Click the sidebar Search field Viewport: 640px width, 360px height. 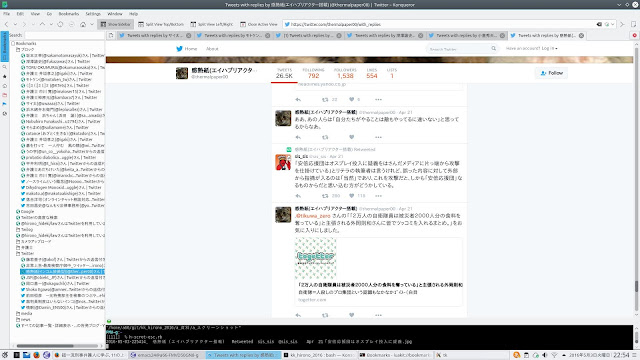(x=63, y=36)
